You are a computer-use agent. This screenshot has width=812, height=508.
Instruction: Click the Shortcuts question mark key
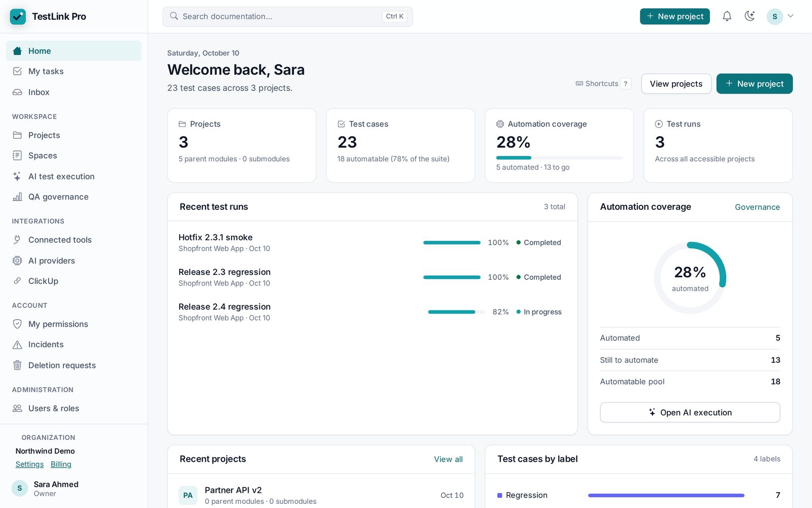[625, 84]
